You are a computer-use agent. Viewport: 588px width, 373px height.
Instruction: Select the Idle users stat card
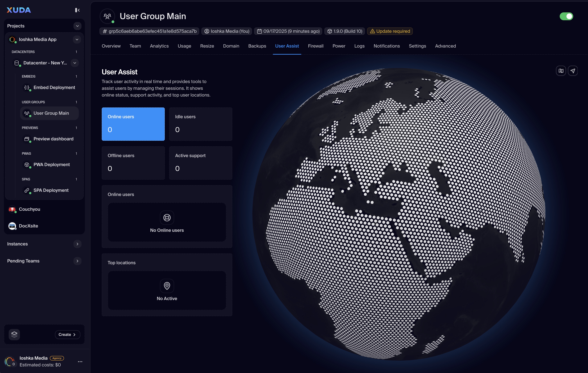pos(200,124)
